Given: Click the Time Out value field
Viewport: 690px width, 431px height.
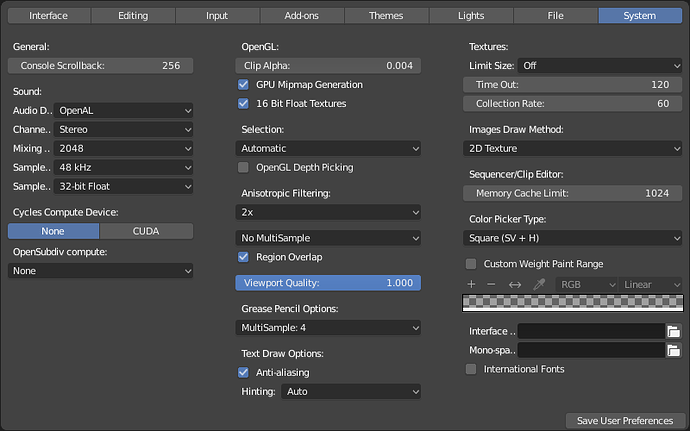Looking at the screenshot, I should click(573, 85).
